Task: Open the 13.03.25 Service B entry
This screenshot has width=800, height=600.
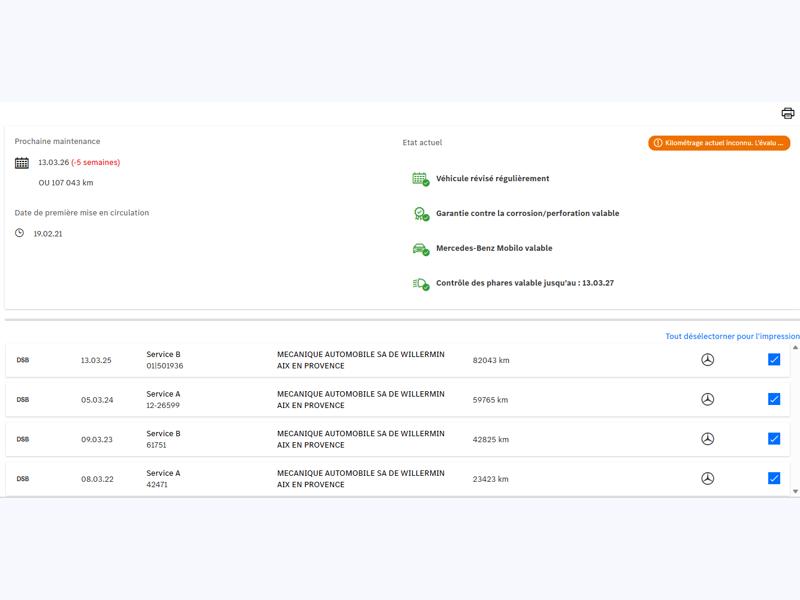Action: click(397, 360)
